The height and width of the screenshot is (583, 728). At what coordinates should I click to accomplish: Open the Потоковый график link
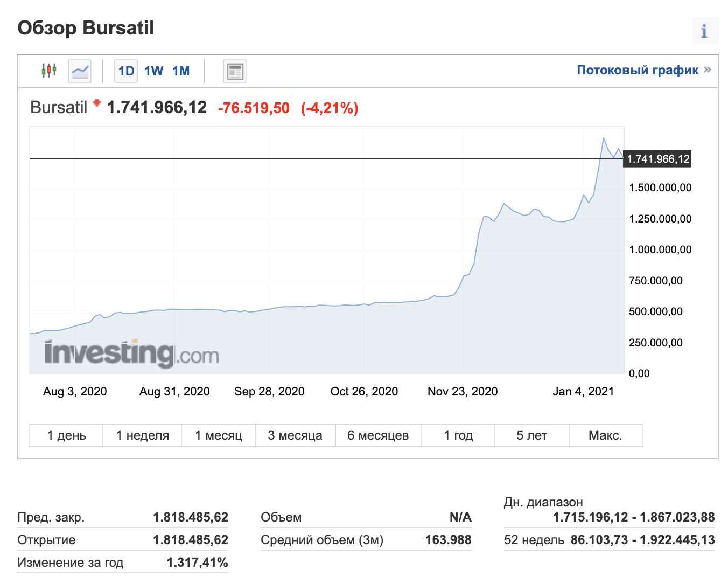[x=644, y=70]
